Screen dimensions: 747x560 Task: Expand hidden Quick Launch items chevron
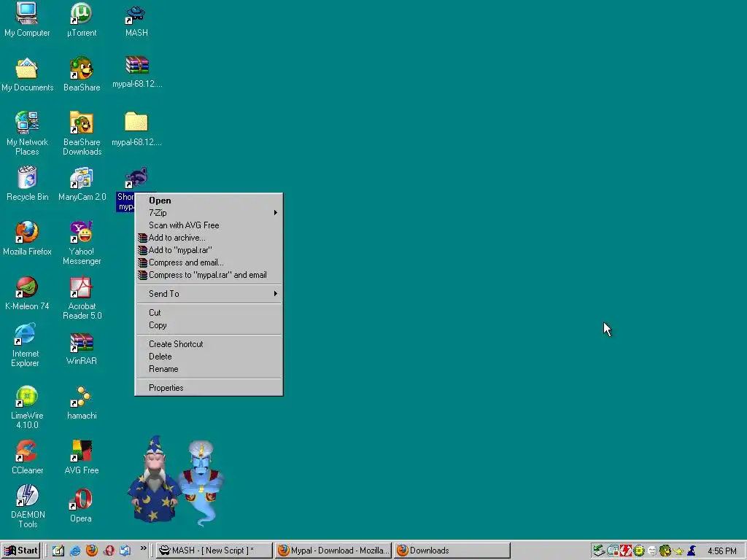(x=144, y=549)
